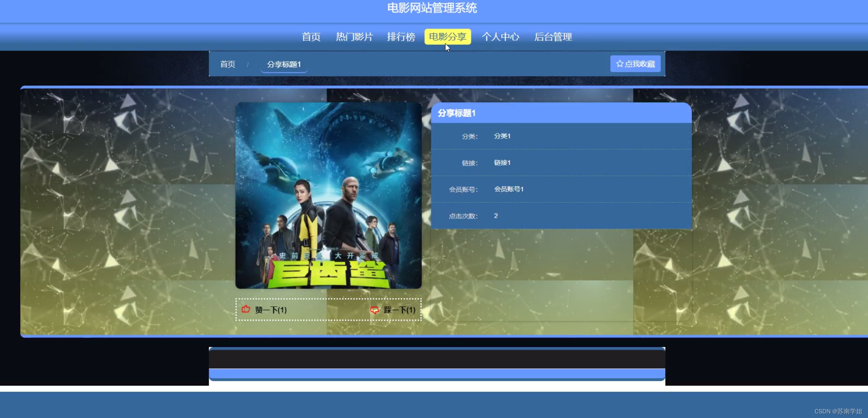868x418 pixels.
Task: Click the red thumbs-up icon next to 赞一下
Action: [x=246, y=310]
